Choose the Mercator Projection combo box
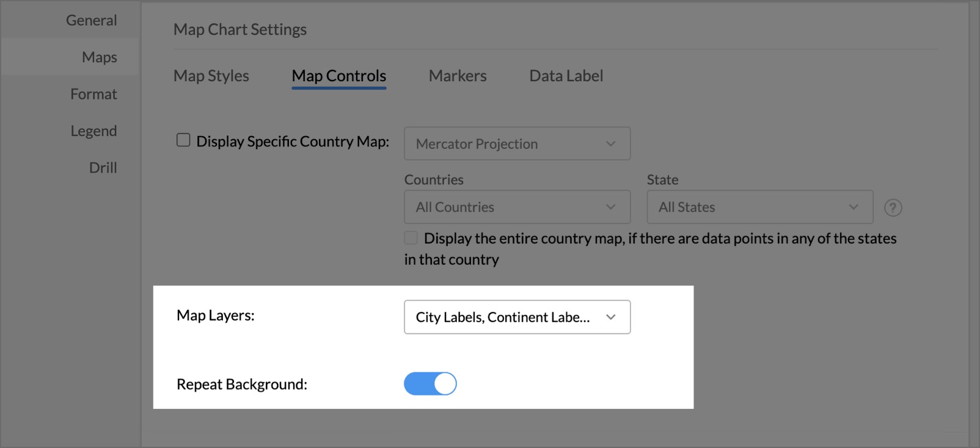Viewport: 980px width, 448px height. click(x=517, y=143)
